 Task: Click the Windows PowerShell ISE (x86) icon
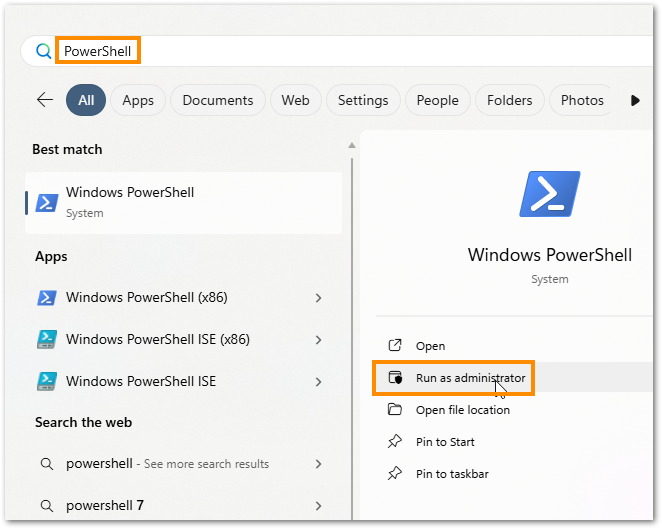point(46,339)
